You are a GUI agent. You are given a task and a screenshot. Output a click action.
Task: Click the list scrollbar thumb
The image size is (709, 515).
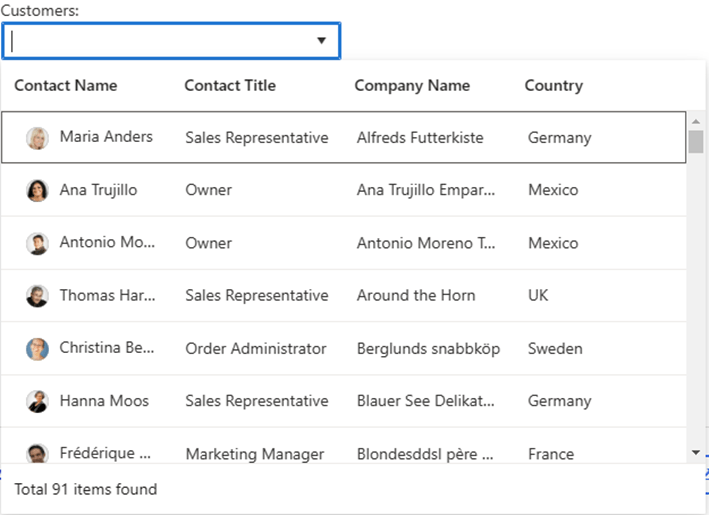696,142
